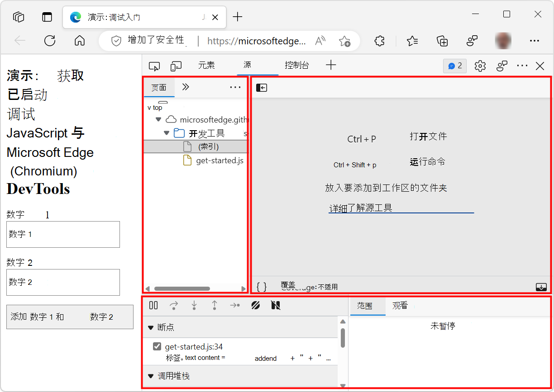
Task: Open the 元素 (Elements) tab
Action: click(206, 66)
